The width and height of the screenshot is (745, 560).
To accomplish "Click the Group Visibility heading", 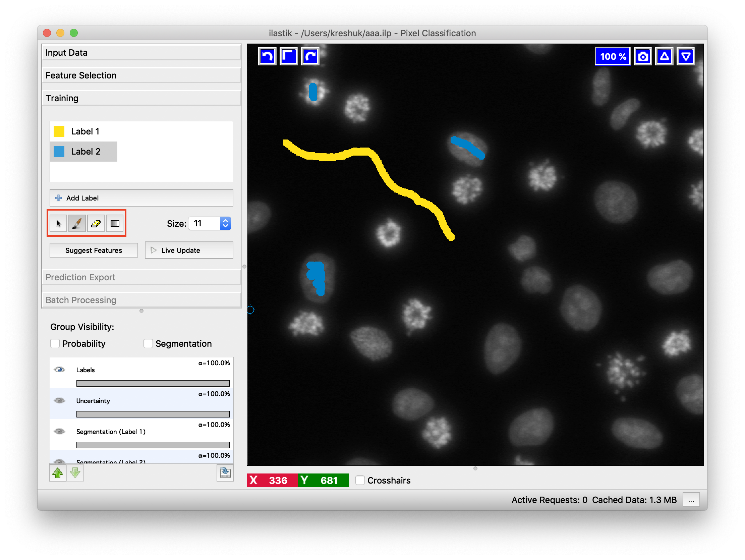I will tap(82, 328).
